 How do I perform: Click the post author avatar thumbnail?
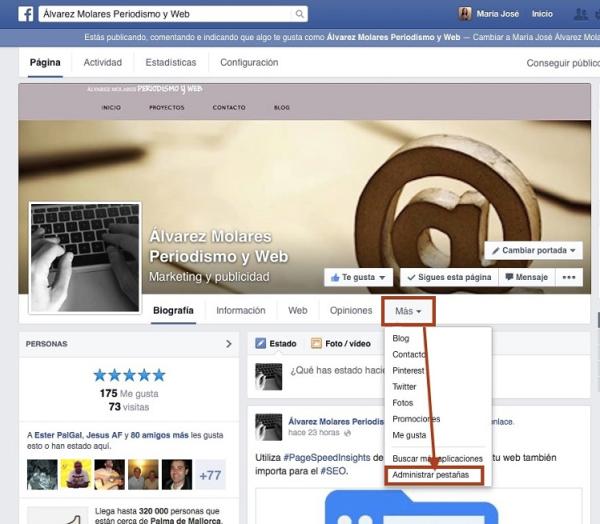click(x=269, y=427)
